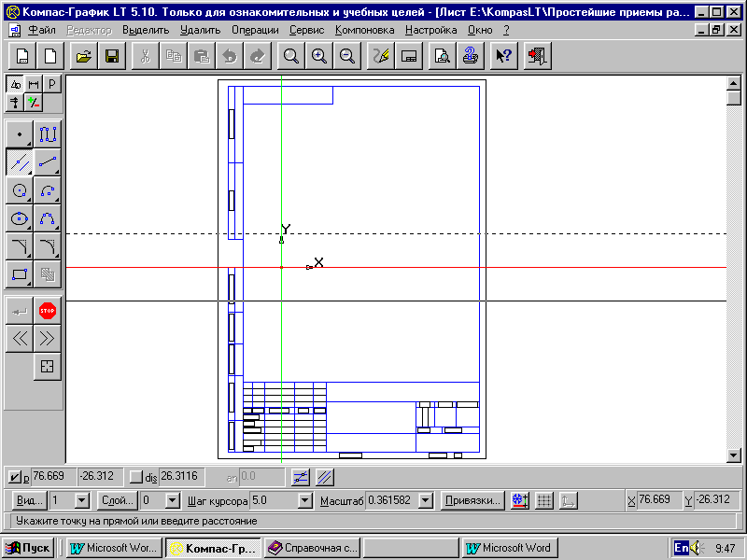The width and height of the screenshot is (747, 560).
Task: Select the Circle tool
Action: (x=19, y=190)
